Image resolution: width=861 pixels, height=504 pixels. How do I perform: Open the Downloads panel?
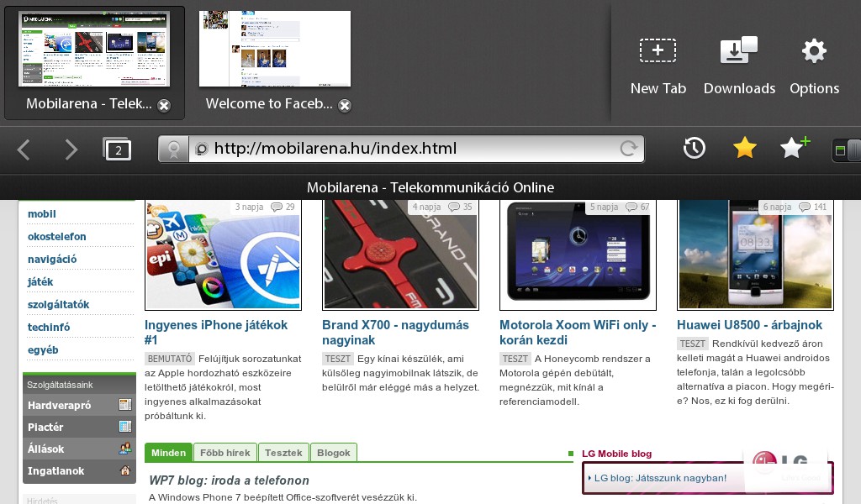739,67
